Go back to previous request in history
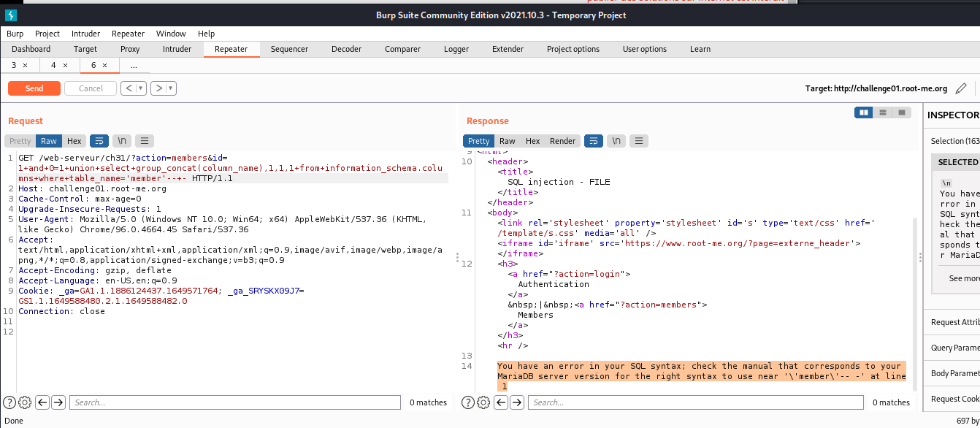This screenshot has width=980, height=428. pyautogui.click(x=128, y=88)
